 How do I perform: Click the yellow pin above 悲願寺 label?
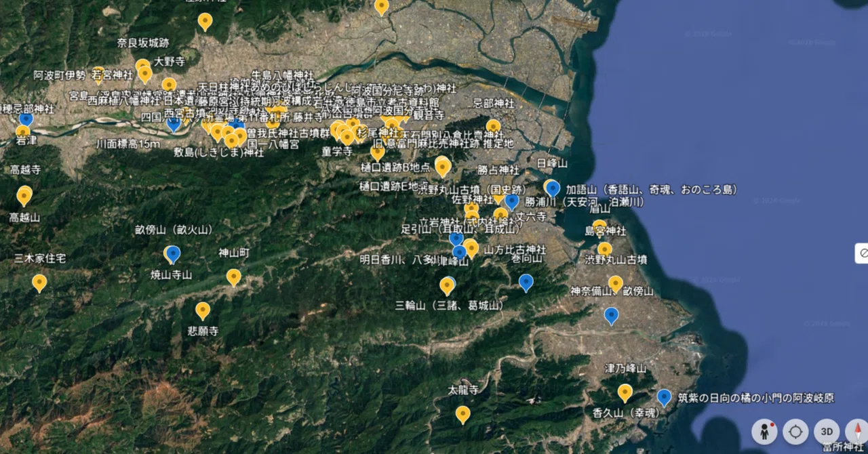tap(203, 311)
